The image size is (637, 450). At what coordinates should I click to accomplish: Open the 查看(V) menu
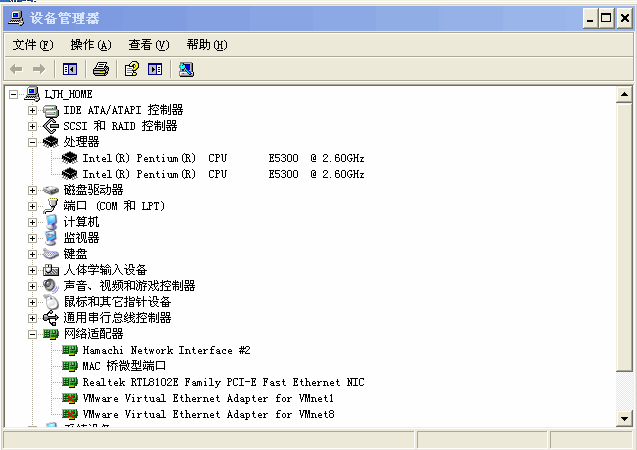click(149, 45)
